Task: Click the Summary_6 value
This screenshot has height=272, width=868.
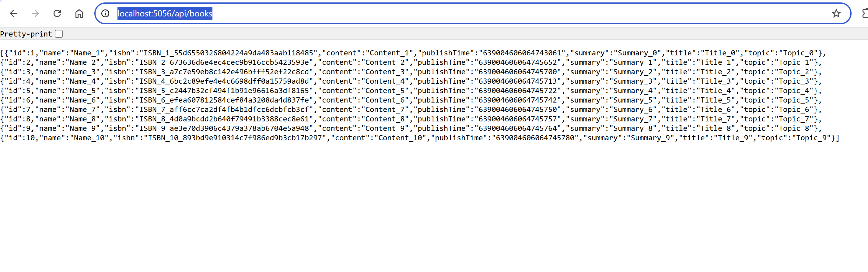Action: click(x=633, y=110)
